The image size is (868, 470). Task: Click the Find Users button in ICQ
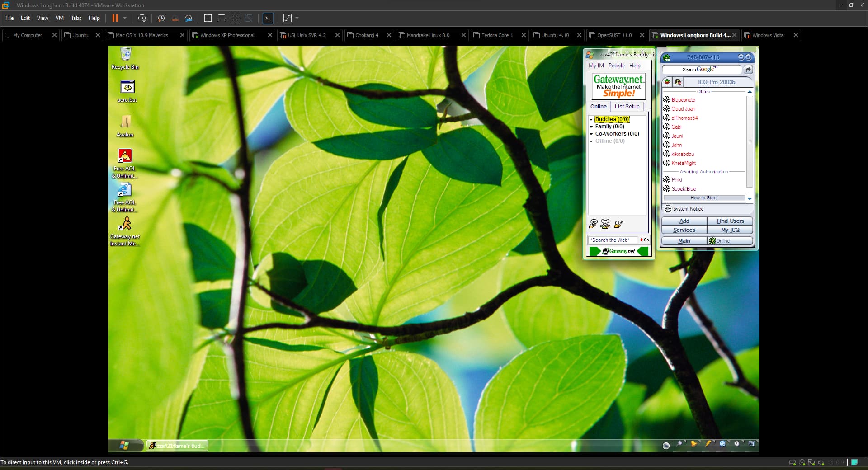click(x=730, y=221)
